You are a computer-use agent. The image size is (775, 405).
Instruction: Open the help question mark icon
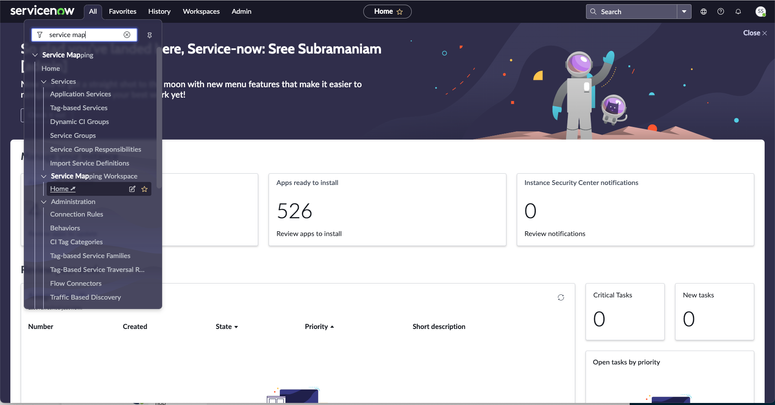click(721, 11)
